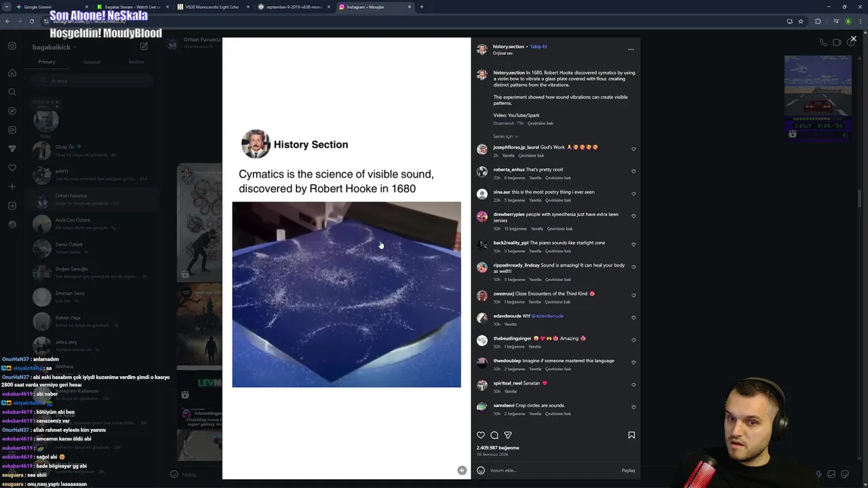Open browser three-dot menu

(x=860, y=21)
